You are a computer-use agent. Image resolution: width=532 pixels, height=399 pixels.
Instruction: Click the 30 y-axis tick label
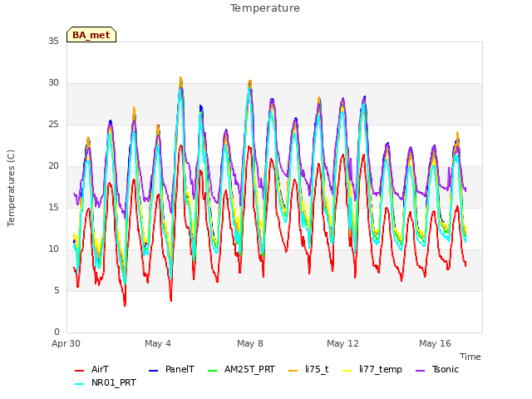53,83
